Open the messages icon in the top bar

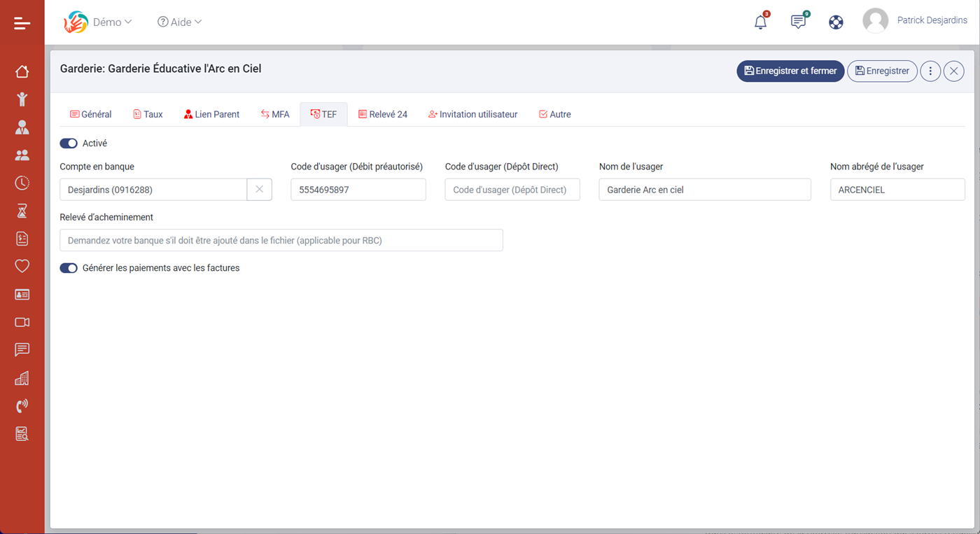click(799, 22)
